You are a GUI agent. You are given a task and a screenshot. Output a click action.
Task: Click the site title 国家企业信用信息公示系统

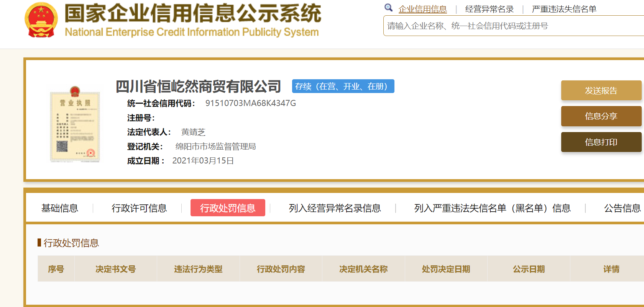pos(193,13)
